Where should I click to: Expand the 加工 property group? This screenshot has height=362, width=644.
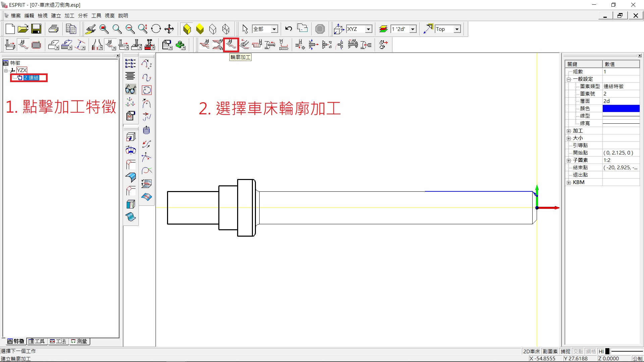point(569,131)
